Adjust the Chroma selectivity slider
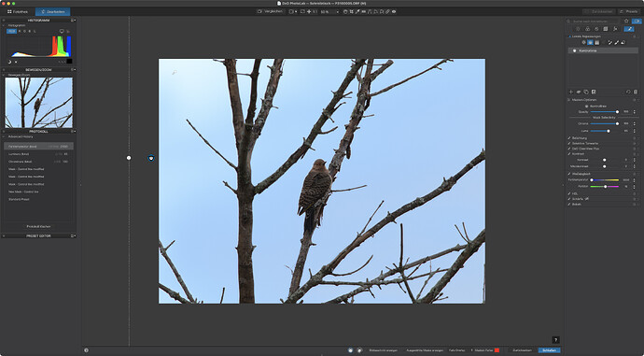 (604, 123)
